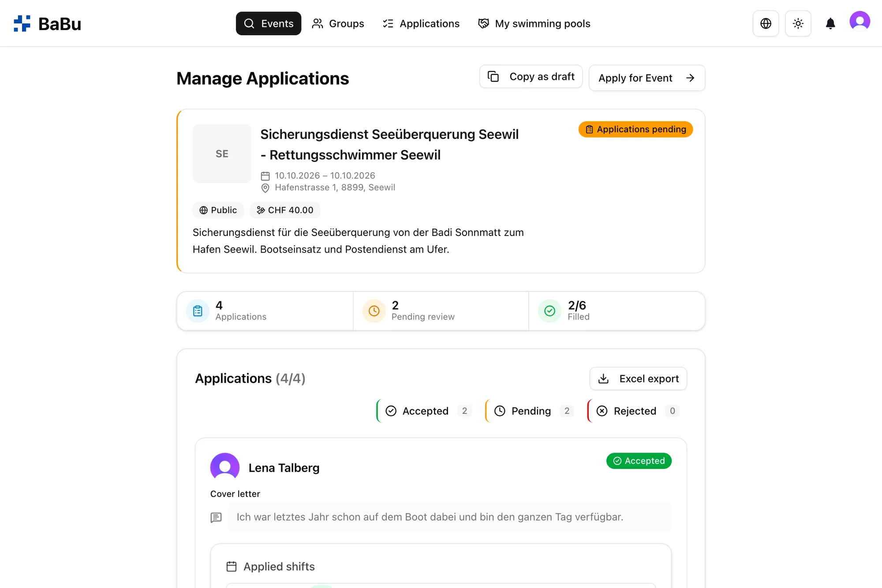Click the location pin icon
Viewport: 882px width, 588px height.
click(x=265, y=188)
